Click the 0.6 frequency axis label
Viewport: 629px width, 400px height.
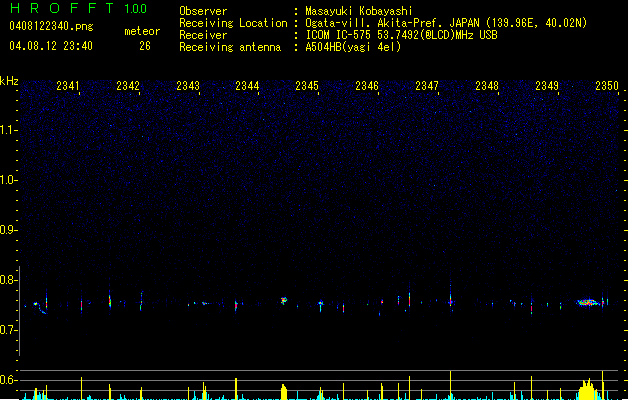click(x=7, y=380)
